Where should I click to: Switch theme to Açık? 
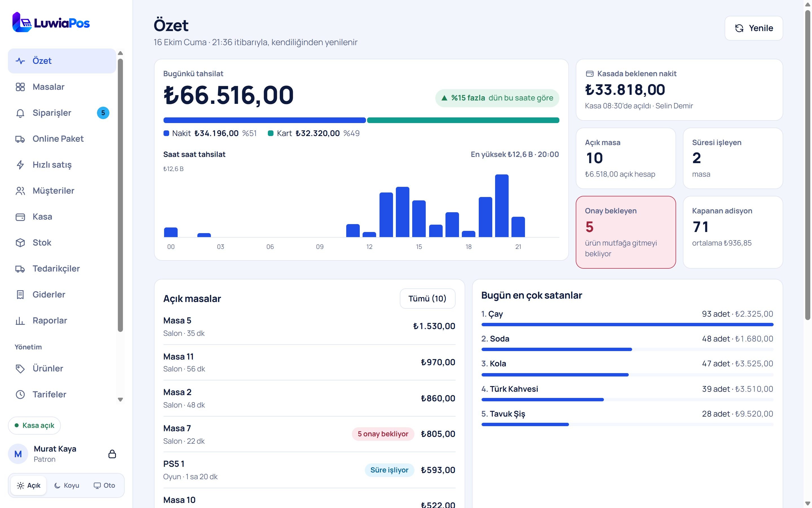[x=28, y=485]
